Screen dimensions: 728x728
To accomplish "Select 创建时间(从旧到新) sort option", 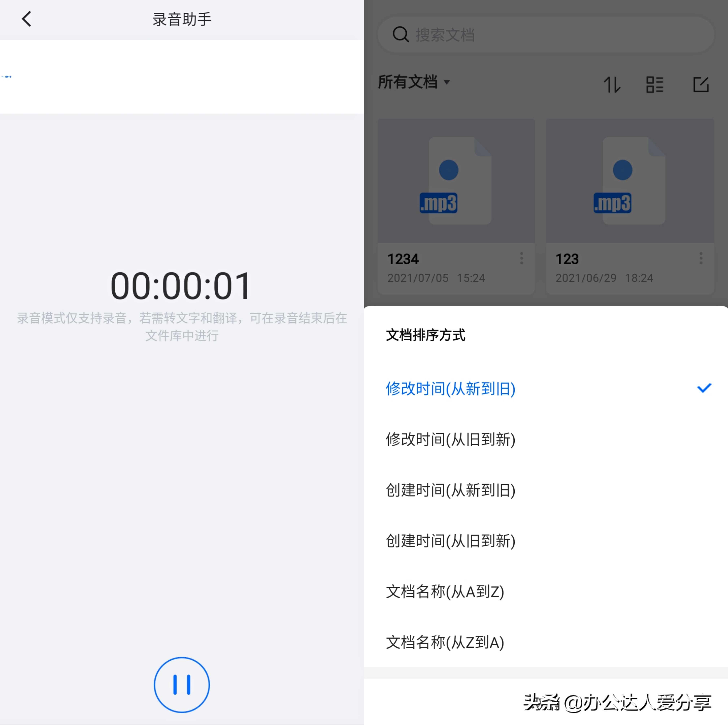I will click(546, 541).
